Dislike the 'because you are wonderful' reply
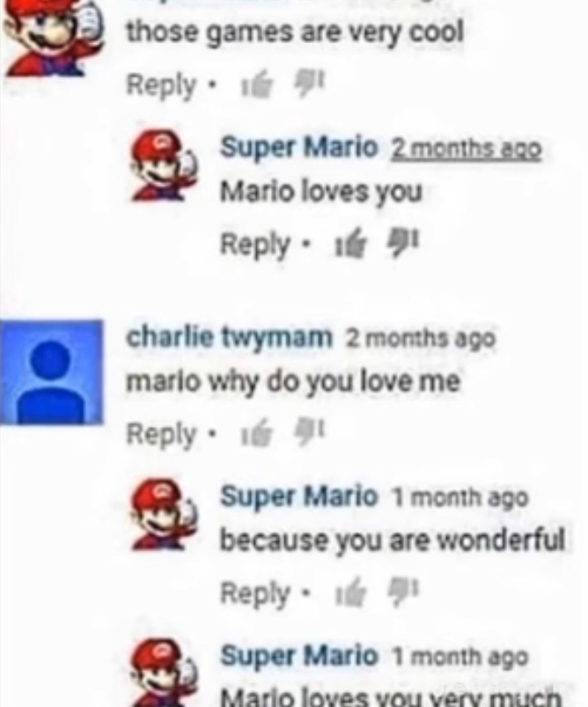The height and width of the screenshot is (707, 588). pos(403,592)
